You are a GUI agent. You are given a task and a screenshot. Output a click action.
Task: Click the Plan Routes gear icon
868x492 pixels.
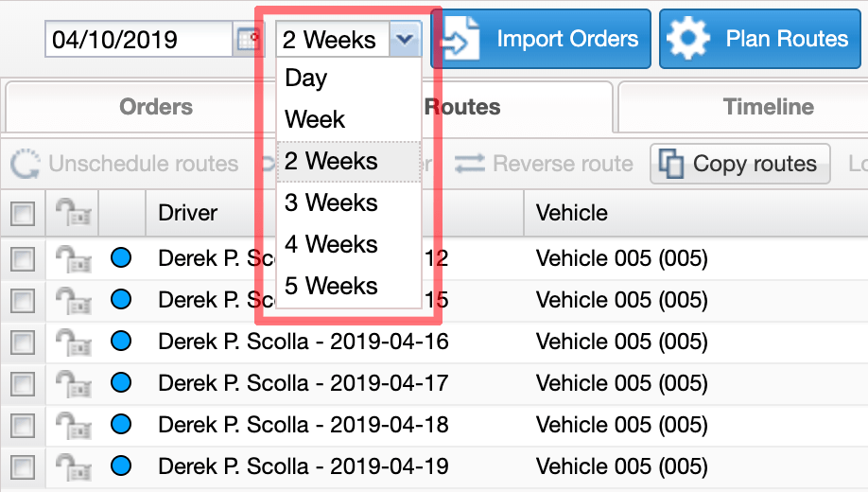(688, 40)
